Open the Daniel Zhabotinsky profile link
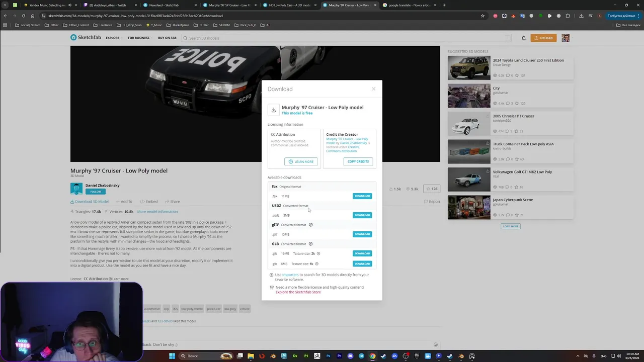 coord(103,186)
